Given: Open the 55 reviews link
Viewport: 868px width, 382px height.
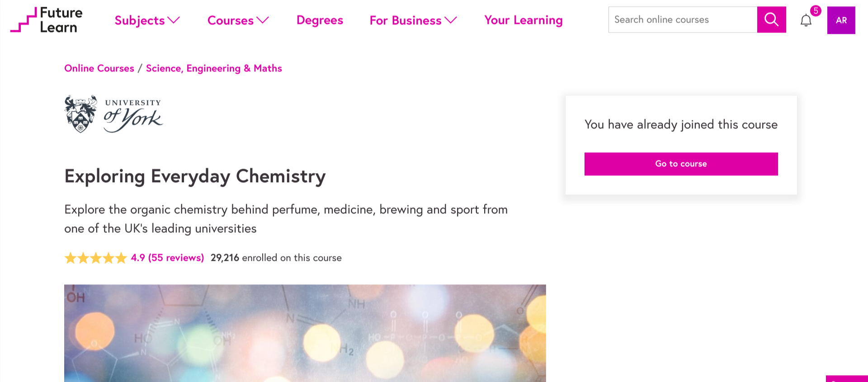Looking at the screenshot, I should (175, 257).
